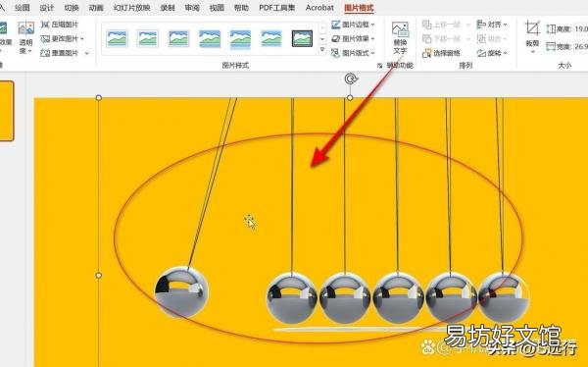
Task: Switch to the 设计 tab
Action: (47, 8)
